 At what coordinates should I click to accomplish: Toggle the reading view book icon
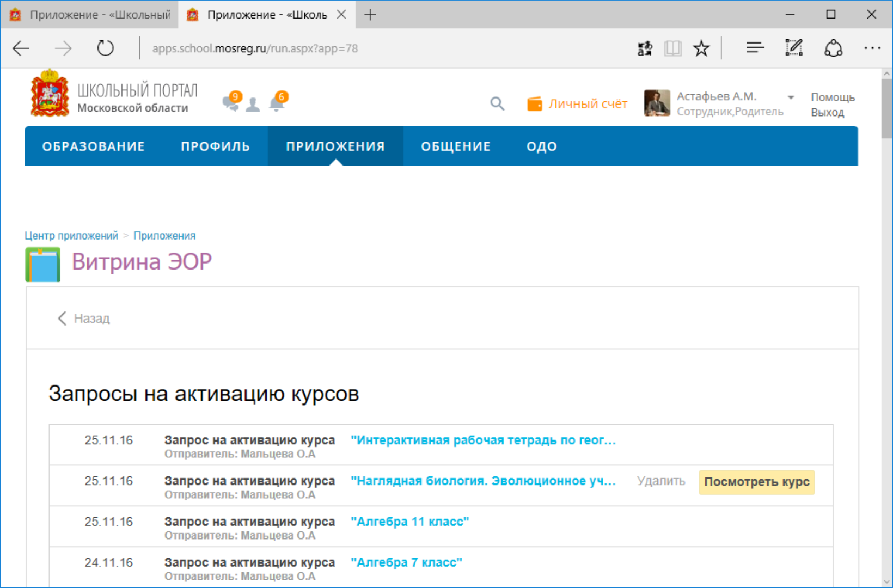pos(673,48)
